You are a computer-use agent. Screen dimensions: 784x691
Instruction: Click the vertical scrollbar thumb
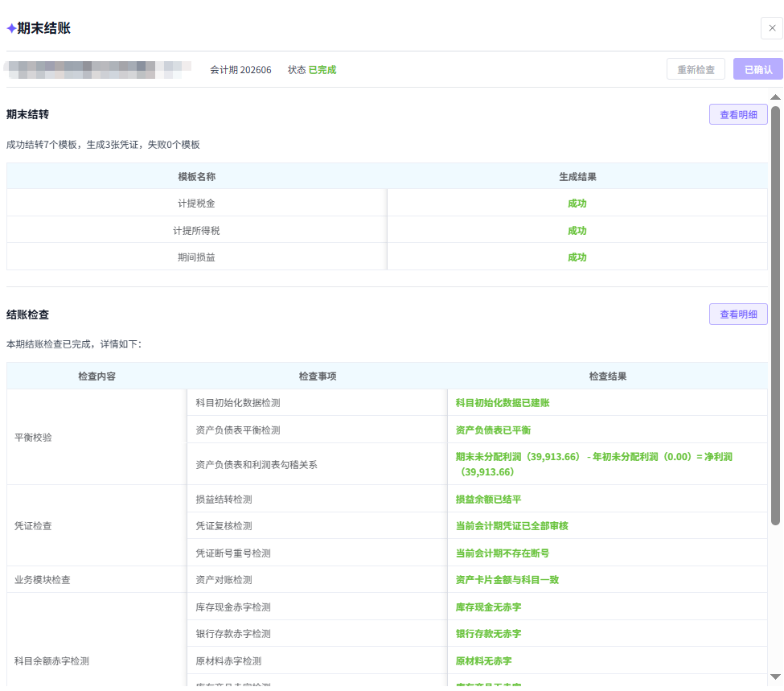(x=775, y=315)
